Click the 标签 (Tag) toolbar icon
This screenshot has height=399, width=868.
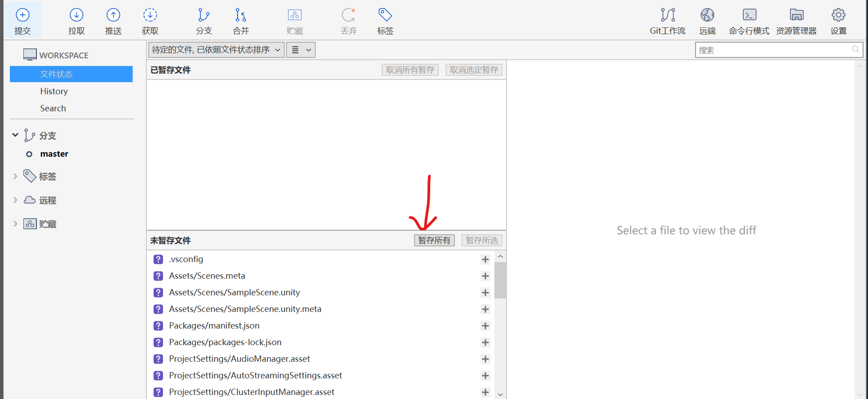click(385, 15)
